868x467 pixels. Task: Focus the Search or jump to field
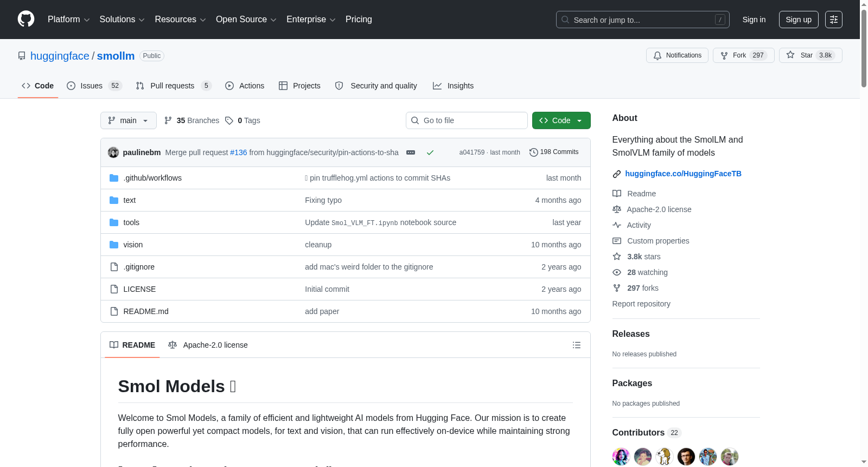642,20
